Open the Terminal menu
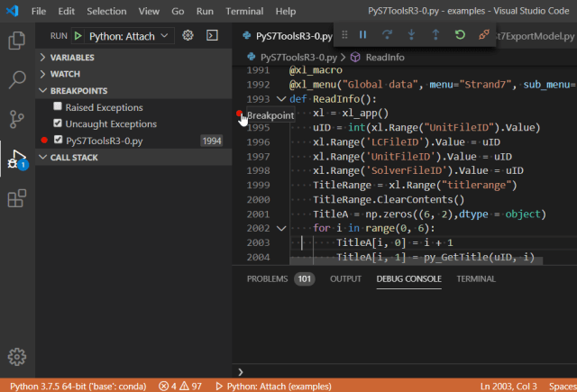 pyautogui.click(x=244, y=12)
